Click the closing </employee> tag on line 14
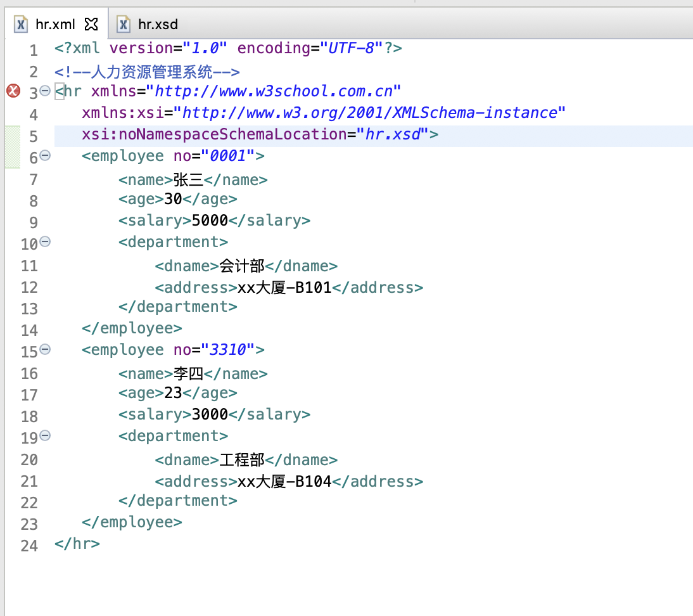The height and width of the screenshot is (616, 693). (132, 328)
